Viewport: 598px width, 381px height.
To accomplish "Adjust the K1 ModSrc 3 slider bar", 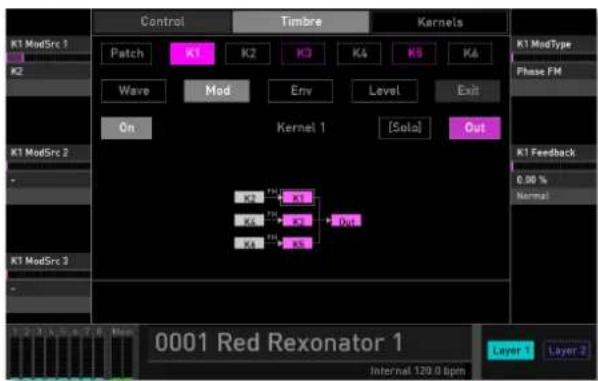I will click(48, 275).
